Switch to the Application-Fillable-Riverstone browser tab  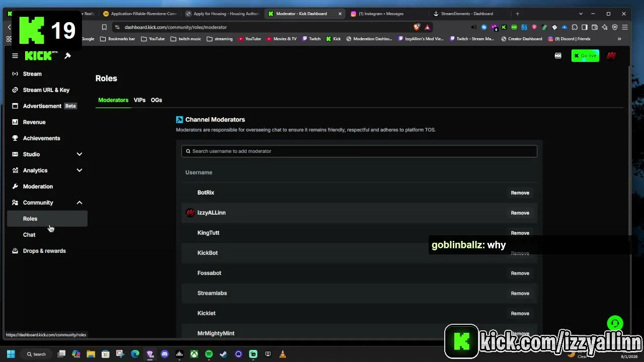[x=139, y=14]
